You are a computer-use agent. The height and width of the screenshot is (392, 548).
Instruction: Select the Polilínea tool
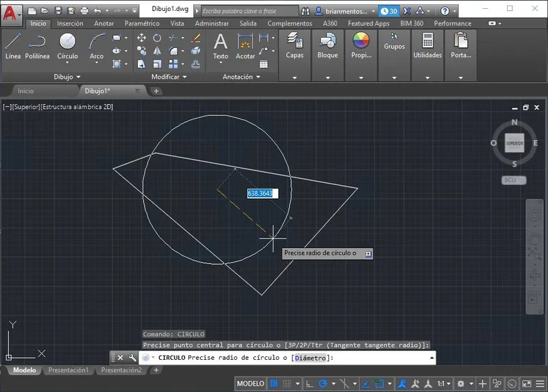point(37,46)
